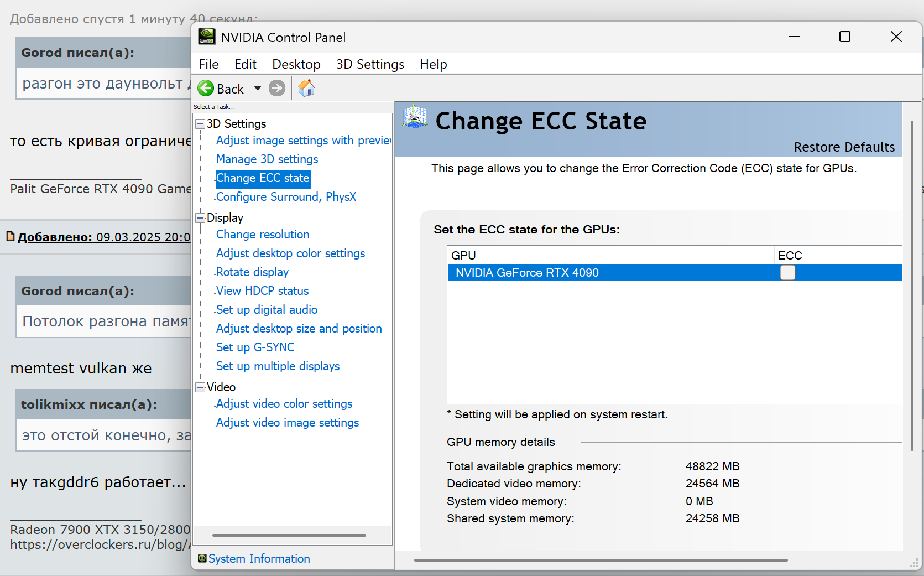924x576 pixels.
Task: Maximize the NVIDIA Control Panel window
Action: pyautogui.click(x=845, y=37)
